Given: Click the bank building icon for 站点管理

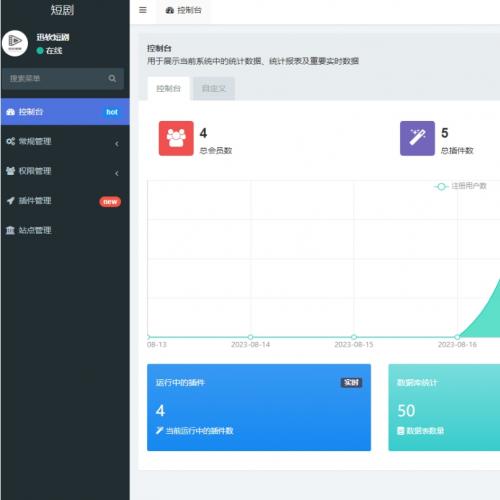Looking at the screenshot, I should (10, 230).
